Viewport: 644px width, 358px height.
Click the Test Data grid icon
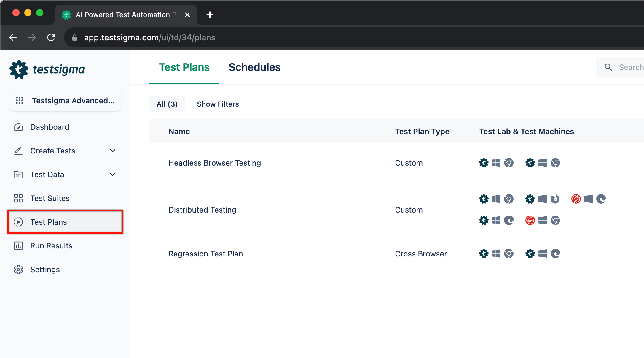click(x=18, y=175)
